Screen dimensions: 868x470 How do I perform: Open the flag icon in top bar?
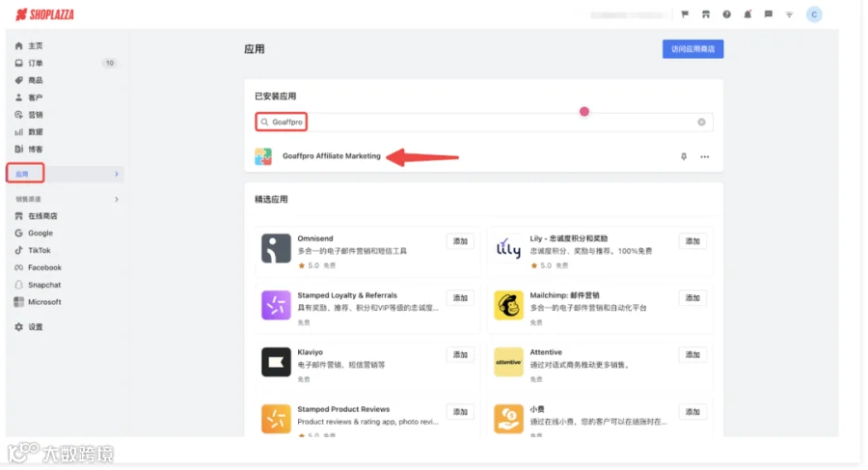point(685,14)
